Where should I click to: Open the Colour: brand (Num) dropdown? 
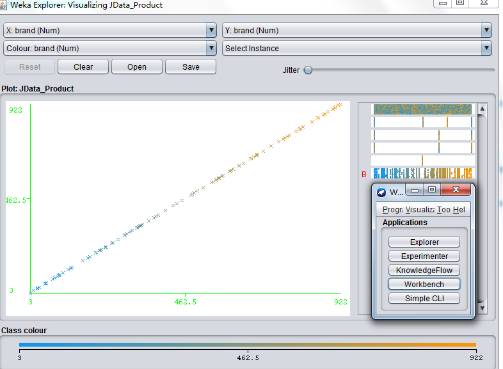click(x=110, y=48)
